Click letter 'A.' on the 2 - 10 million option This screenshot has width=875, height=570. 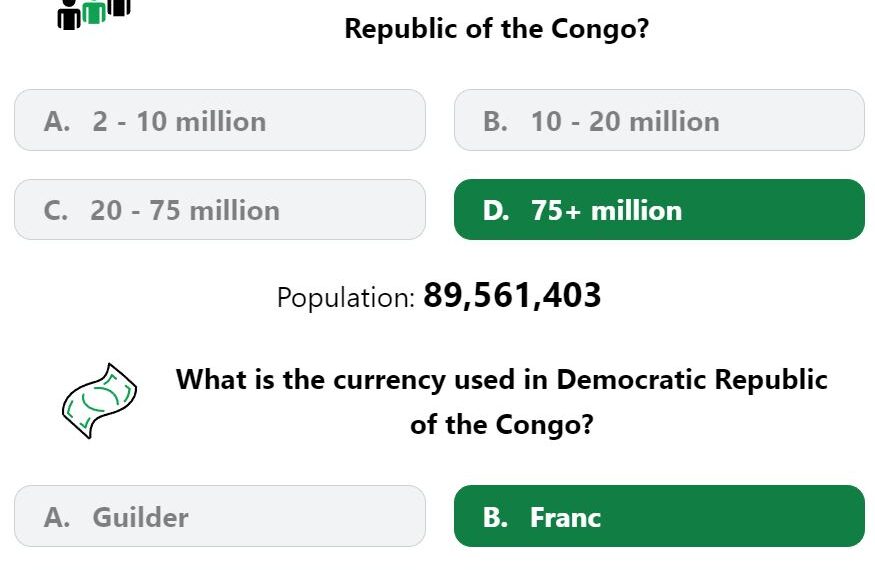(x=57, y=121)
